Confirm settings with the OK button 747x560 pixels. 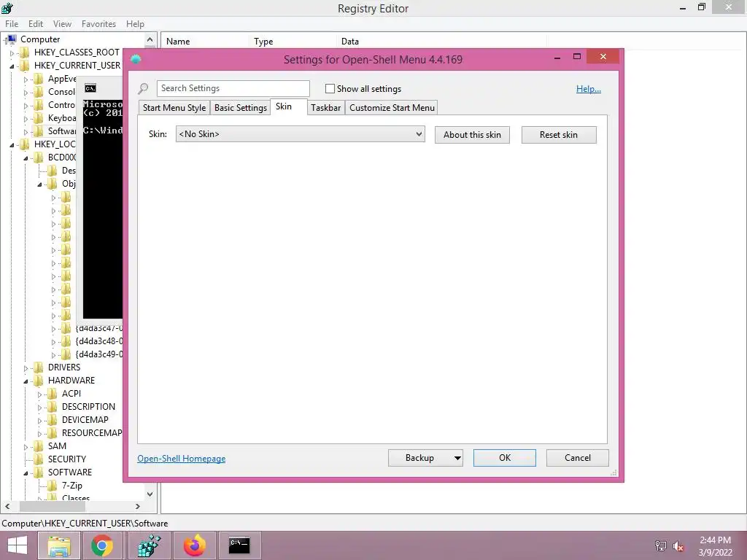pyautogui.click(x=505, y=458)
